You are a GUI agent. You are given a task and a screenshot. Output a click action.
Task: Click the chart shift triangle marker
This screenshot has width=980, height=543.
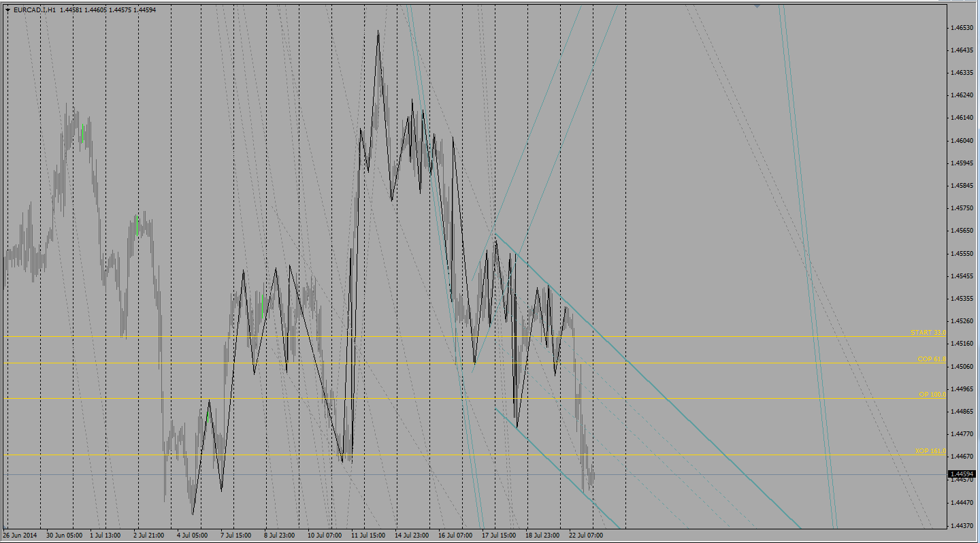(x=757, y=5)
